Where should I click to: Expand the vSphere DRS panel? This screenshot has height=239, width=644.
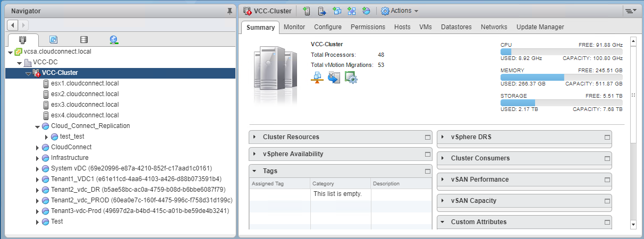click(443, 137)
